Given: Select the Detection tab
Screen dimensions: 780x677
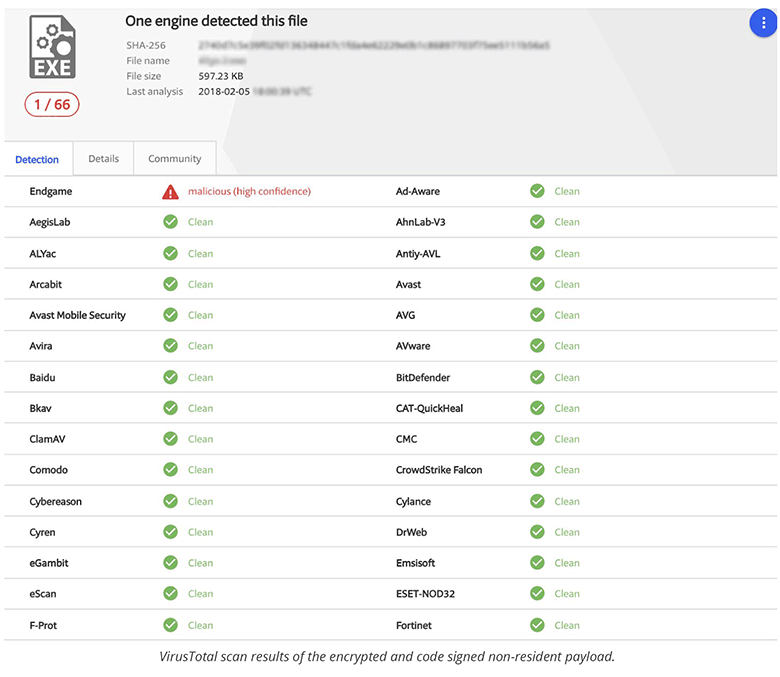Looking at the screenshot, I should pyautogui.click(x=37, y=159).
